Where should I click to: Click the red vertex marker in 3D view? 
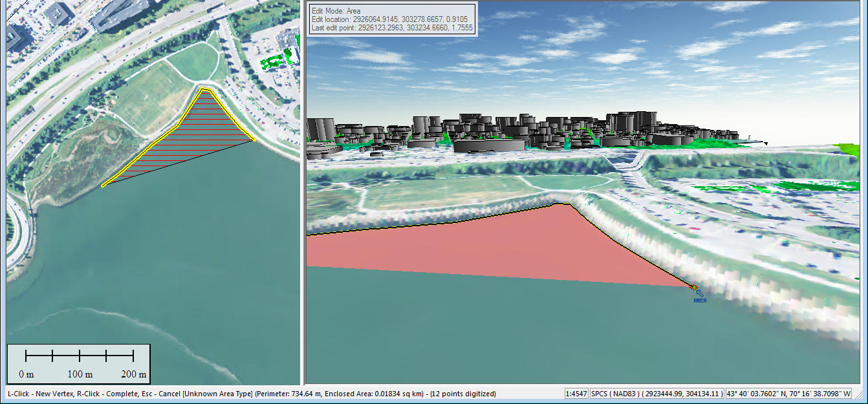[x=693, y=287]
